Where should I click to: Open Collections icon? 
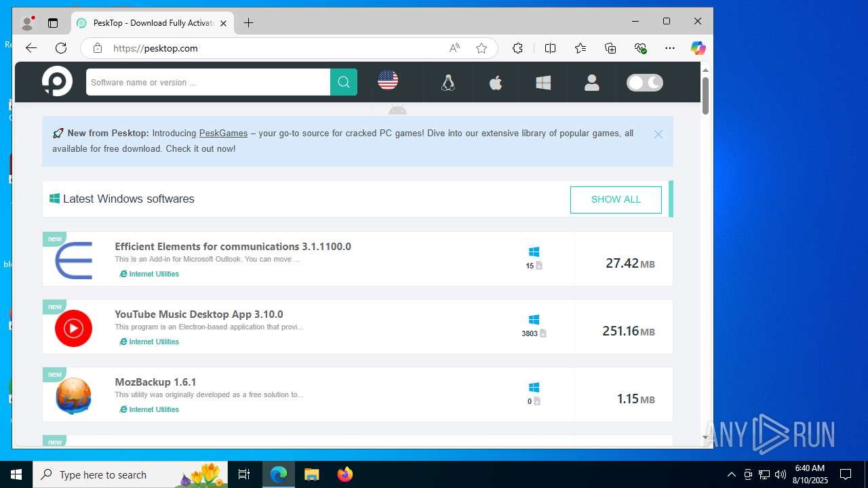click(610, 48)
